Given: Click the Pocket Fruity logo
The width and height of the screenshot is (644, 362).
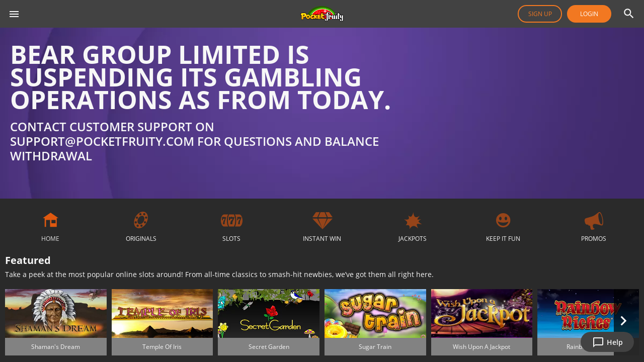Looking at the screenshot, I should pos(322,14).
